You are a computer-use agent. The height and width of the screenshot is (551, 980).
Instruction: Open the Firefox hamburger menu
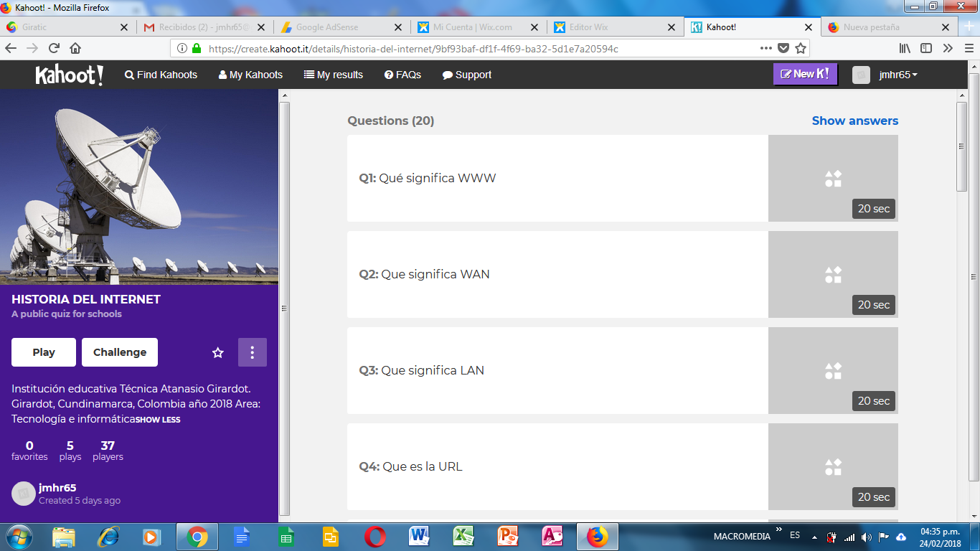[x=969, y=48]
